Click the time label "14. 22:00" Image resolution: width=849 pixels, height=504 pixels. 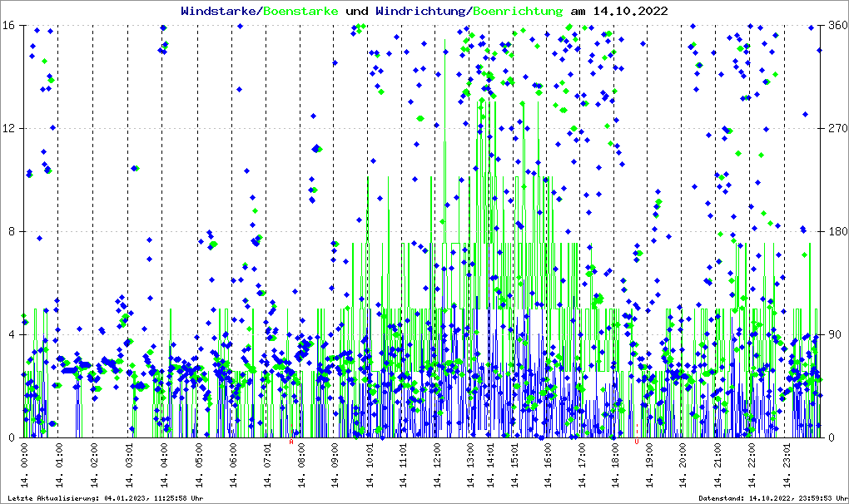pyautogui.click(x=751, y=465)
